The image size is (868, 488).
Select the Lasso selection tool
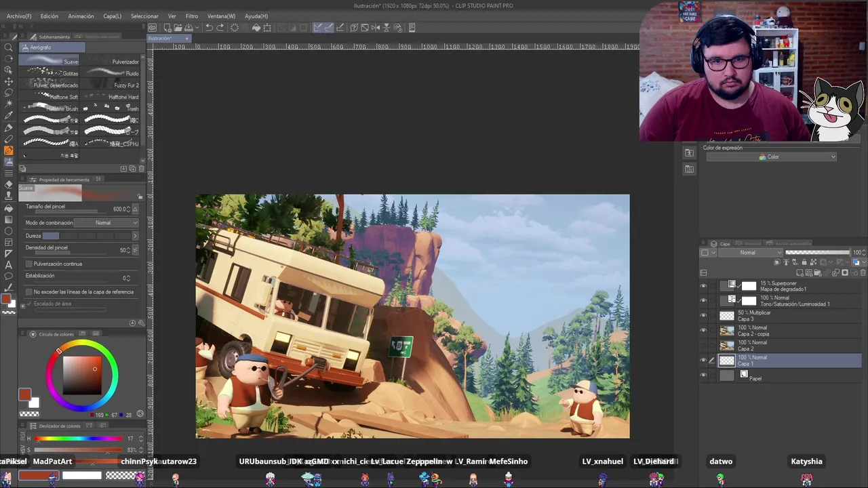pos(9,91)
